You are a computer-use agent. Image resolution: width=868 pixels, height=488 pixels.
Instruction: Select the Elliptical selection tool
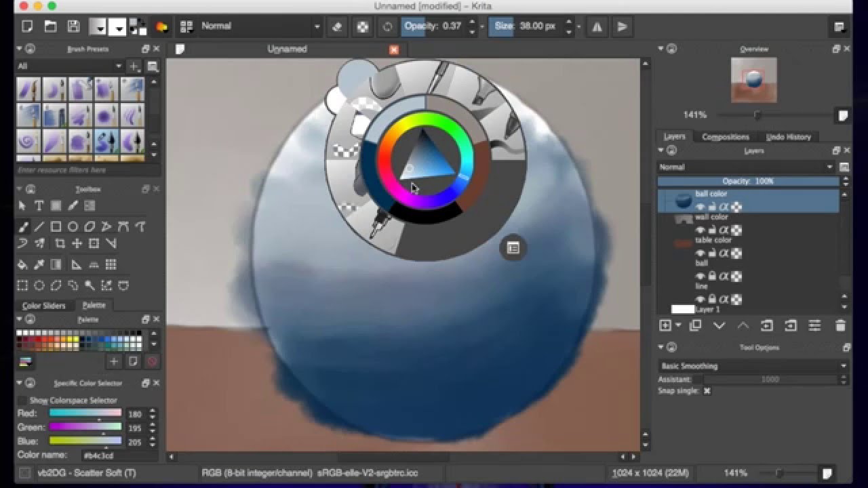[39, 285]
